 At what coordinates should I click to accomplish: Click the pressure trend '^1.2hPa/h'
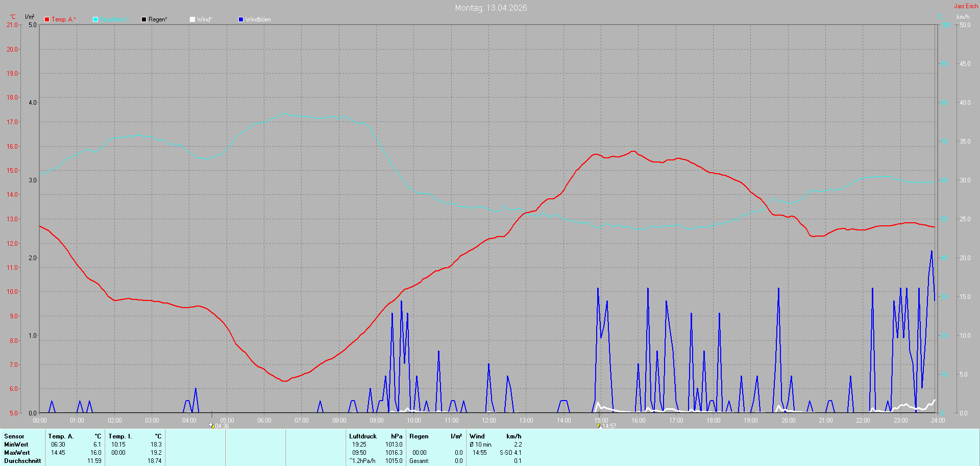click(362, 461)
